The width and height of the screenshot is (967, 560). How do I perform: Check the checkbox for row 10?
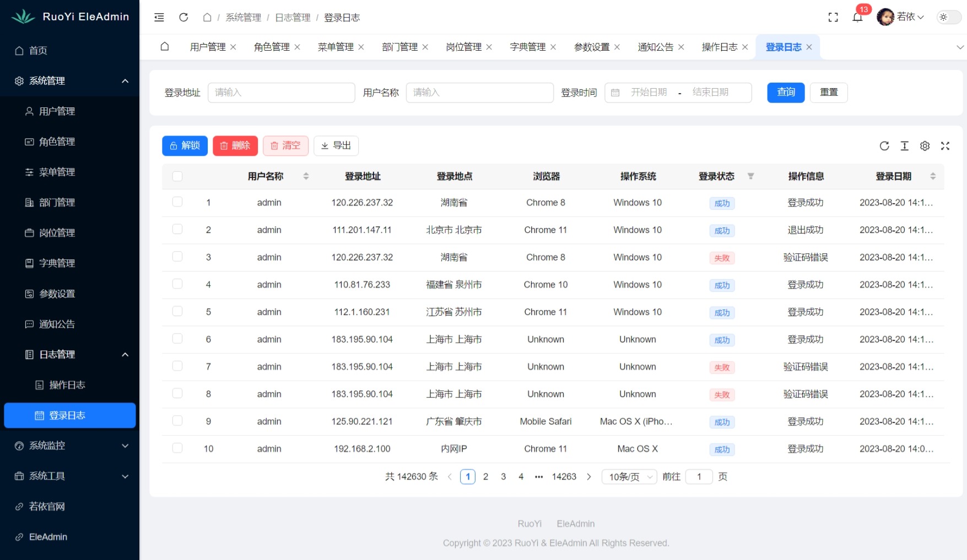pyautogui.click(x=177, y=448)
